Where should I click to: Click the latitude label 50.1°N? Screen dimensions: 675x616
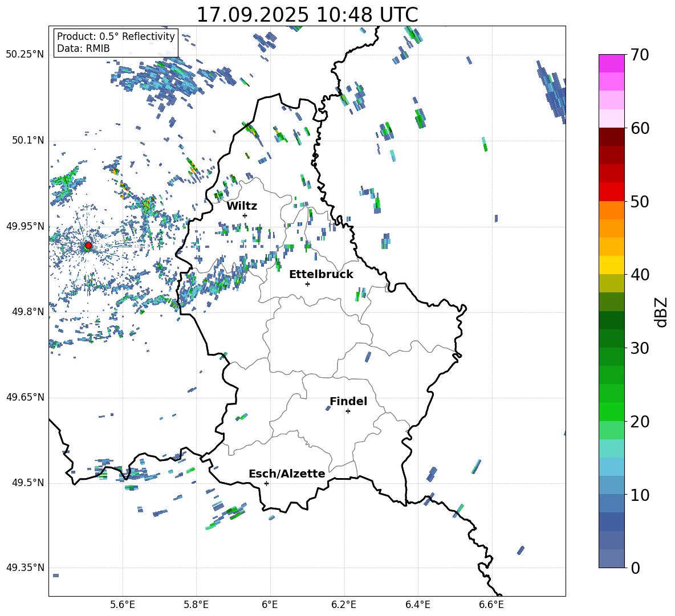click(x=27, y=141)
